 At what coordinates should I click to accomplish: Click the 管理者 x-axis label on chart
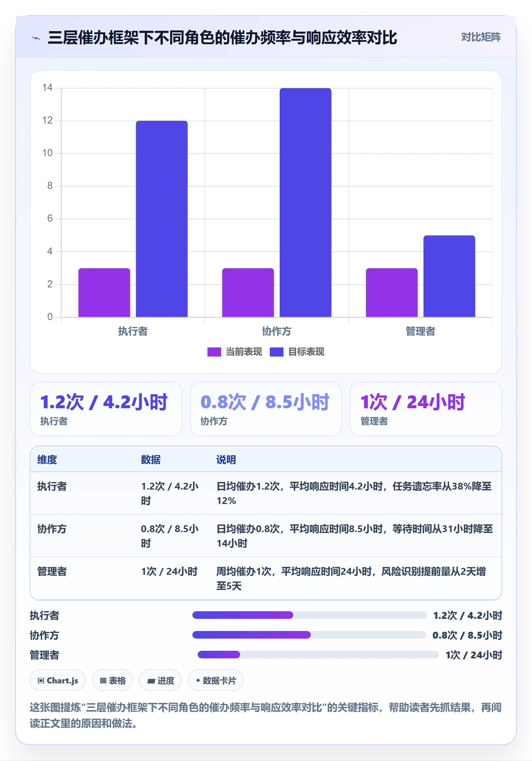click(420, 331)
